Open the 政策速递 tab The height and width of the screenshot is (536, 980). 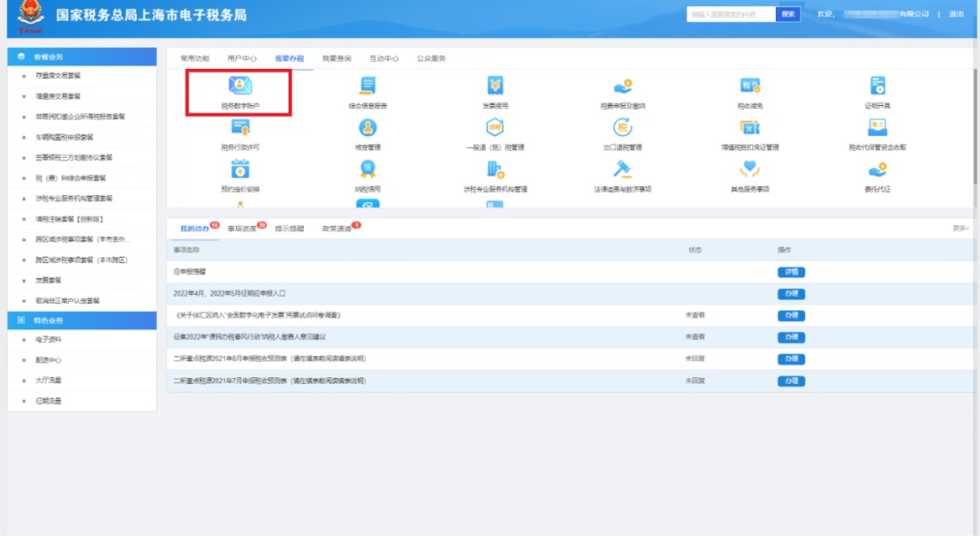point(336,229)
